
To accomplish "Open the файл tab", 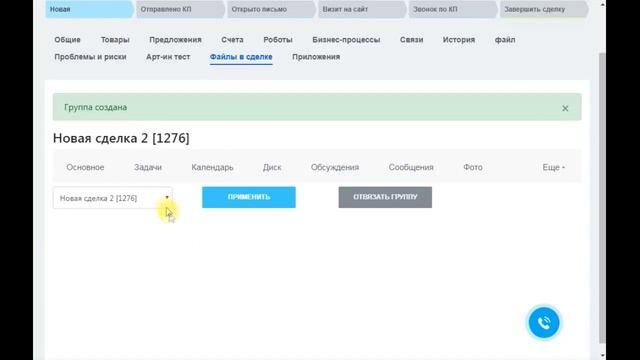I will (505, 40).
